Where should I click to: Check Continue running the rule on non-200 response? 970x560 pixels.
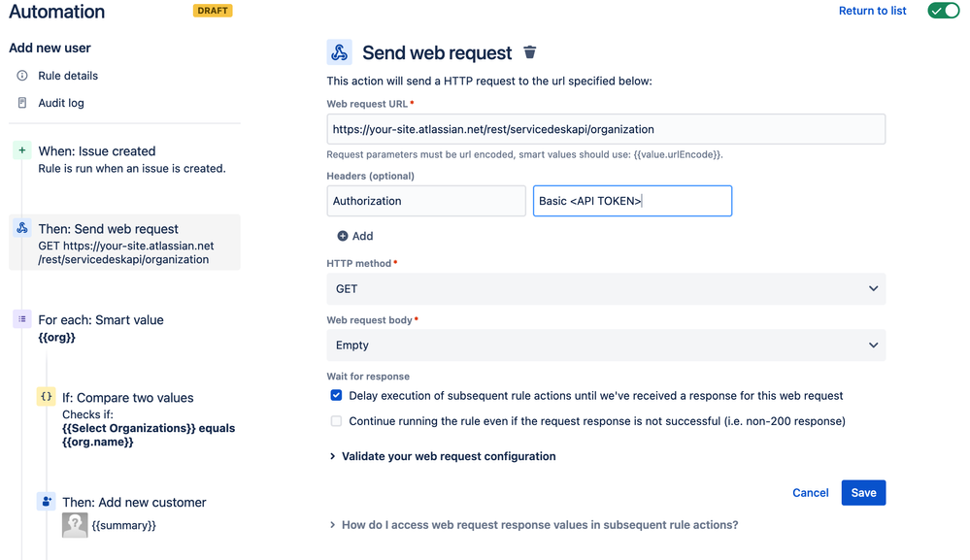336,421
